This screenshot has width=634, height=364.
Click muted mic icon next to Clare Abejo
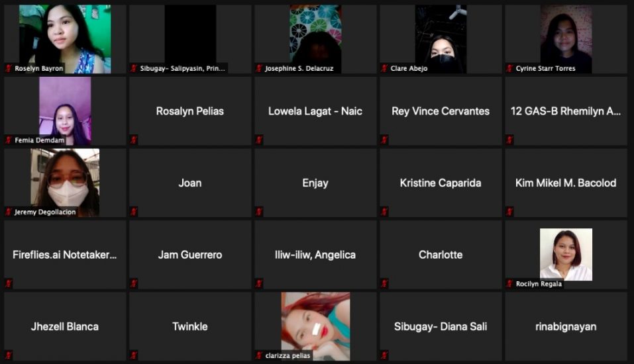tap(384, 68)
